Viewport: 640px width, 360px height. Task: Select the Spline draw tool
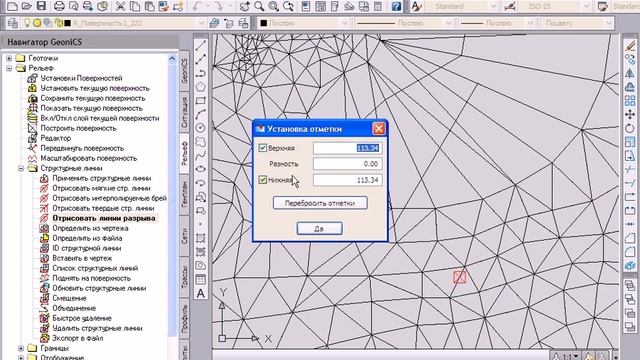point(200,156)
